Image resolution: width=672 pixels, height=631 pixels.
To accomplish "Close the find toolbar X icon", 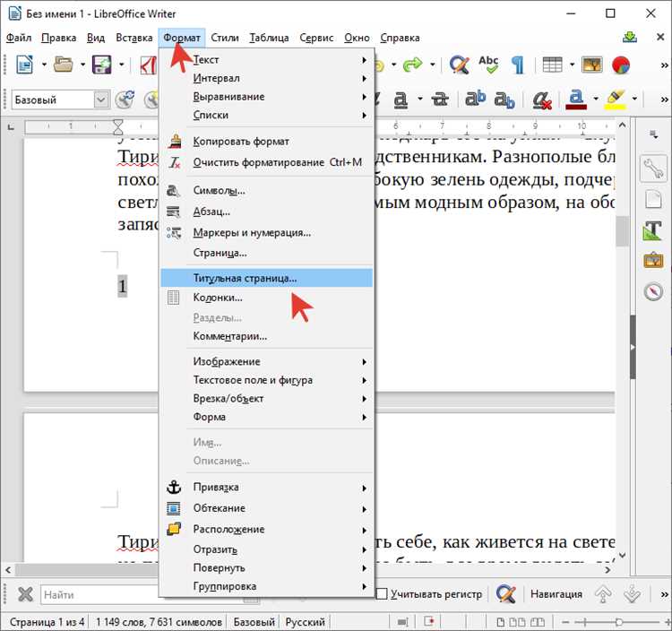I will 25,594.
